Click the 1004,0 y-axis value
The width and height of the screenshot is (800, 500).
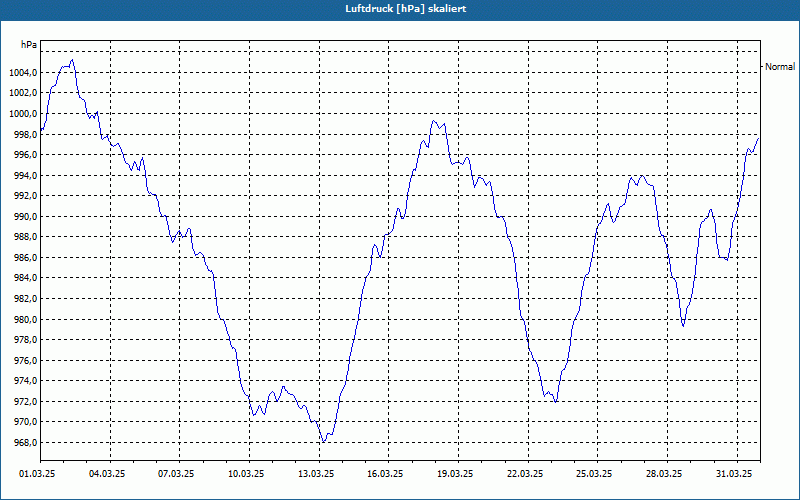tap(23, 72)
